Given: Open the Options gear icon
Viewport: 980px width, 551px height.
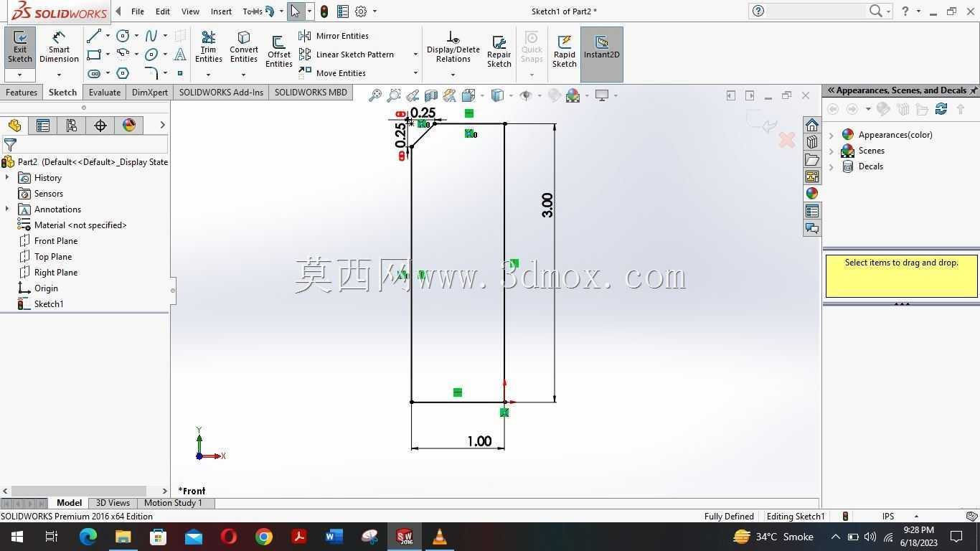Looking at the screenshot, I should click(x=361, y=11).
